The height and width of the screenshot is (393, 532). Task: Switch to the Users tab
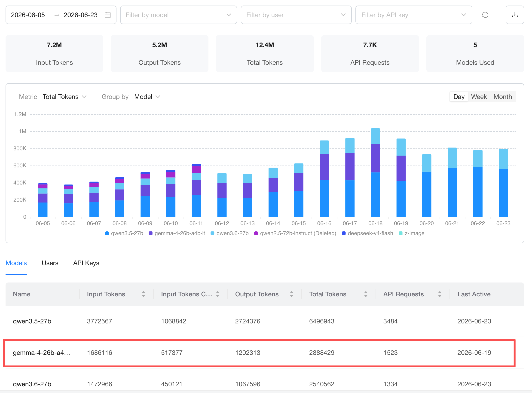50,263
